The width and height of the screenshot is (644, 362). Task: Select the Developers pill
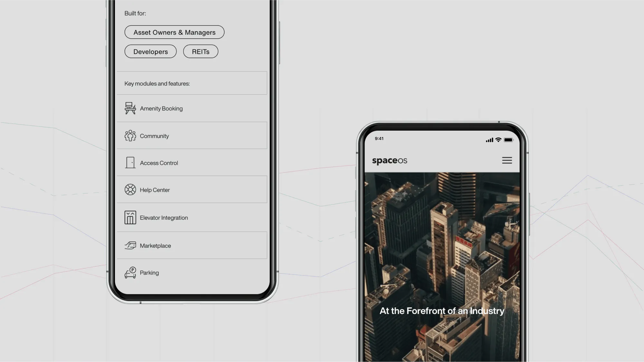coord(150,51)
